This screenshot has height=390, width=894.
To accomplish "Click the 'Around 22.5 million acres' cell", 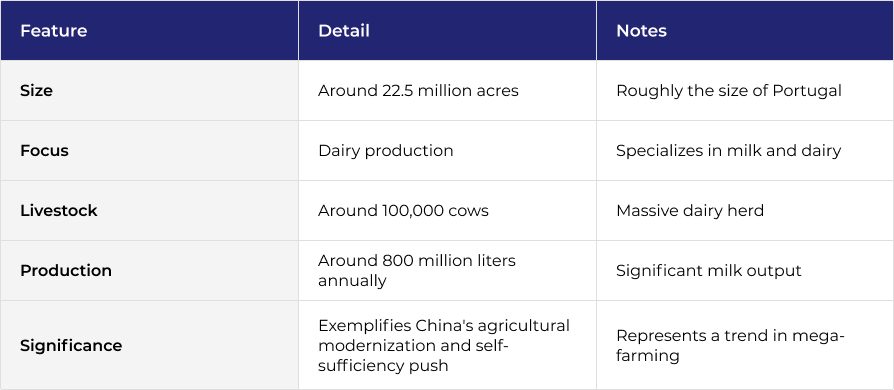I will click(418, 91).
